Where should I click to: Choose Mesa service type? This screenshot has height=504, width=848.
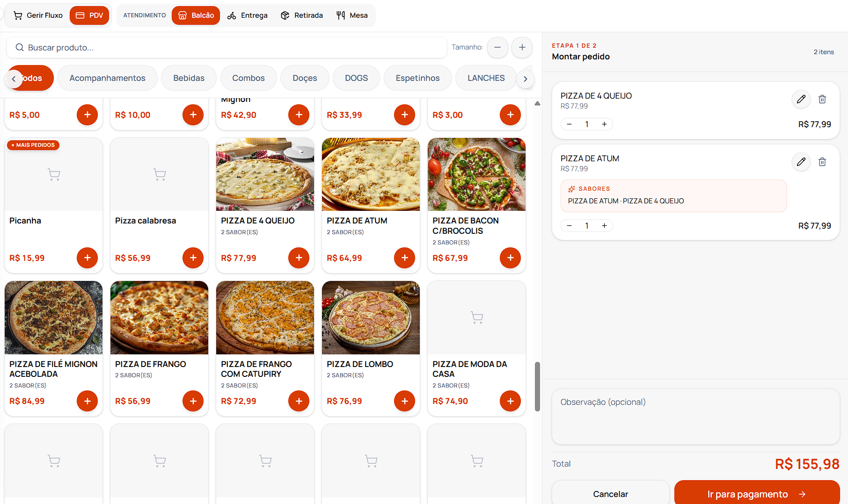coord(352,15)
